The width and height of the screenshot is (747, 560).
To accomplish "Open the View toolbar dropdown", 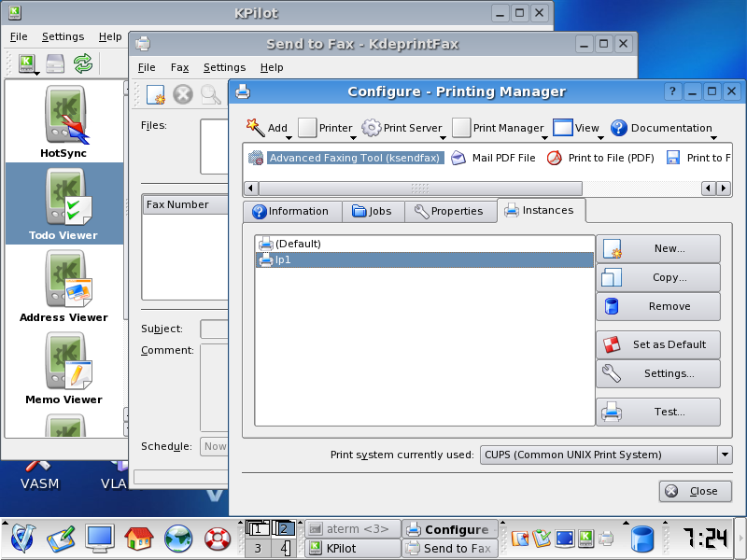I will pos(577,128).
